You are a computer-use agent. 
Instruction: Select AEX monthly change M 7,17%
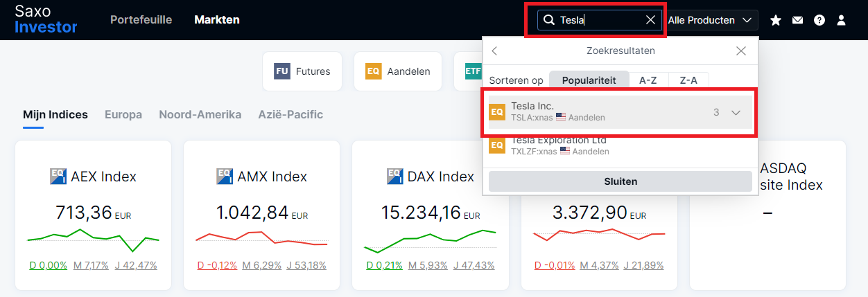pos(92,265)
